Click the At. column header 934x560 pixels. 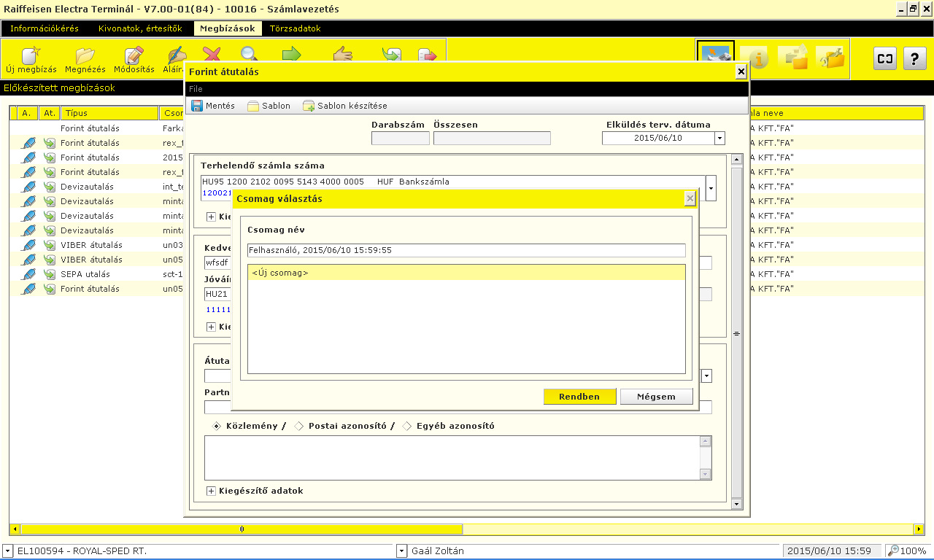[x=49, y=113]
